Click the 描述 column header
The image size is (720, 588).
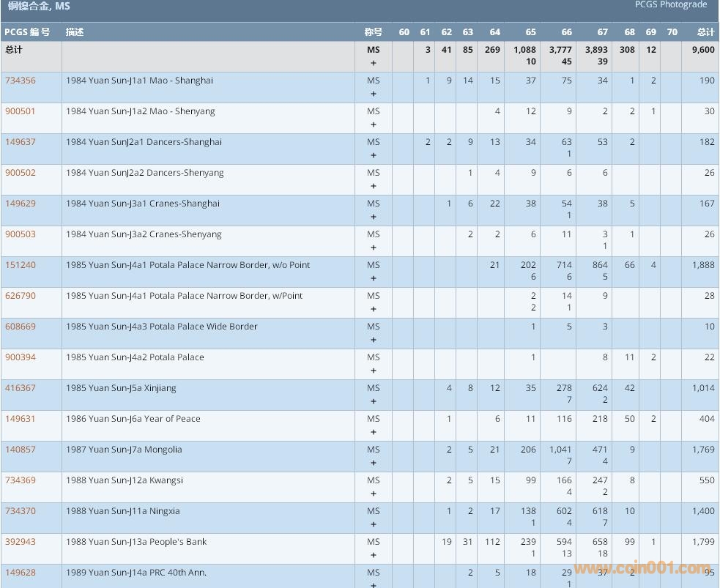tap(75, 32)
